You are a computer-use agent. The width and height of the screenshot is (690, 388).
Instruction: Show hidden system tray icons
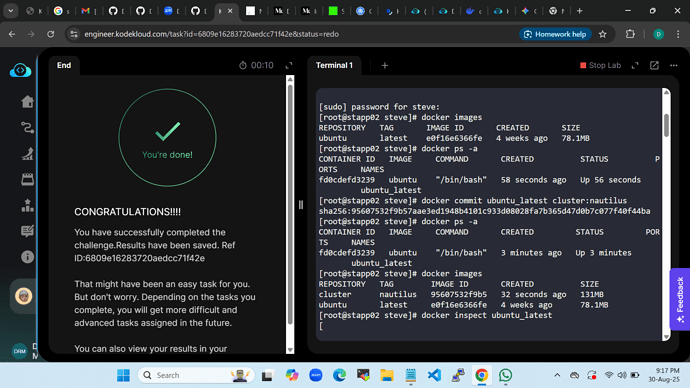pos(557,375)
